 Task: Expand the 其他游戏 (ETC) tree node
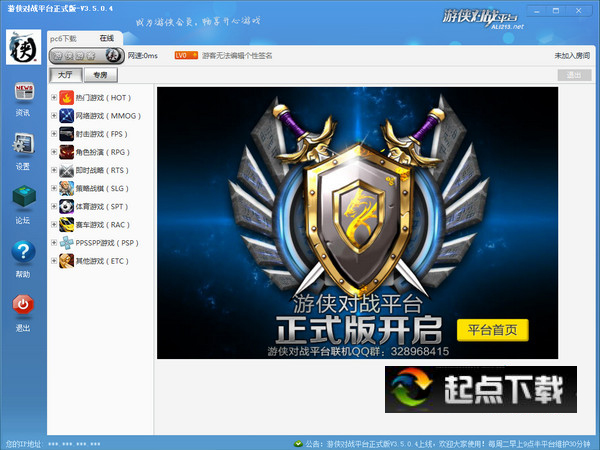click(54, 261)
